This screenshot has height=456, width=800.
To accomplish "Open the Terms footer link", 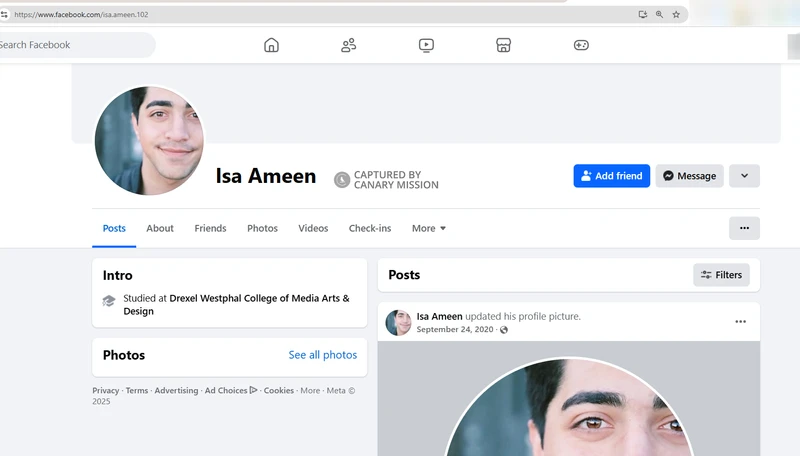I will coord(137,391).
